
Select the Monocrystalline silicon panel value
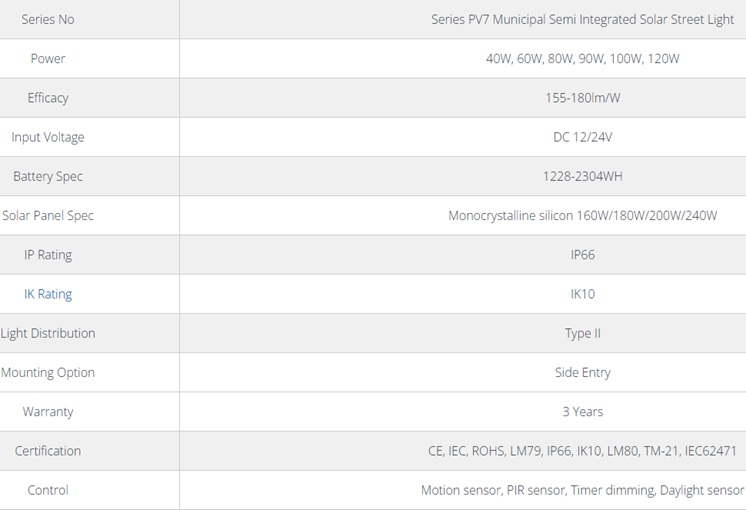point(582,216)
